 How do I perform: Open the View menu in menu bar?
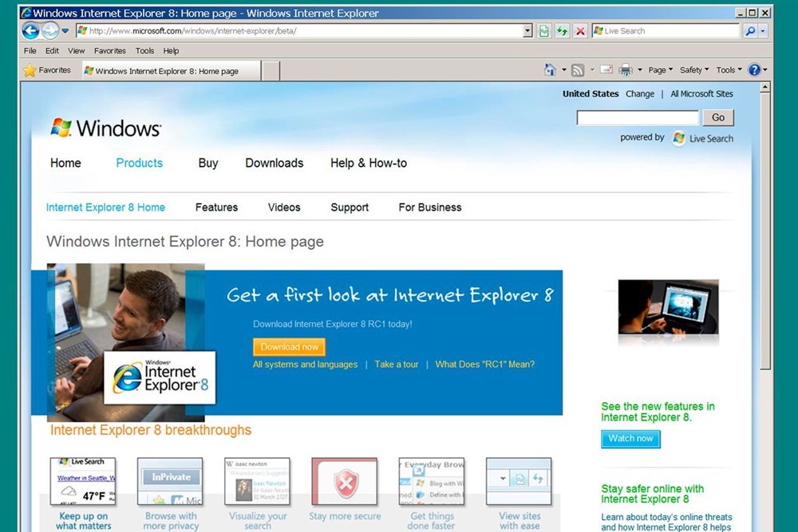[x=76, y=50]
